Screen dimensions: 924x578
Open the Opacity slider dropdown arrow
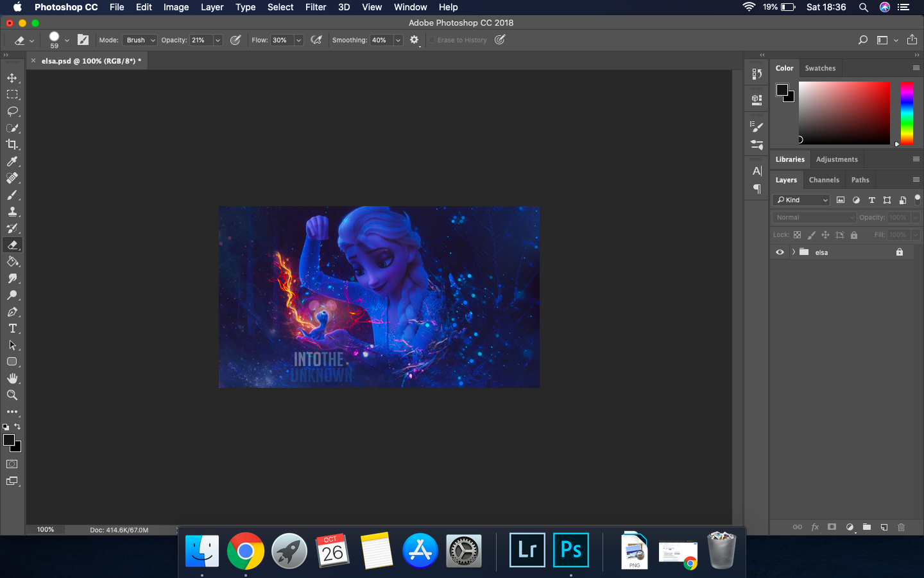click(218, 40)
